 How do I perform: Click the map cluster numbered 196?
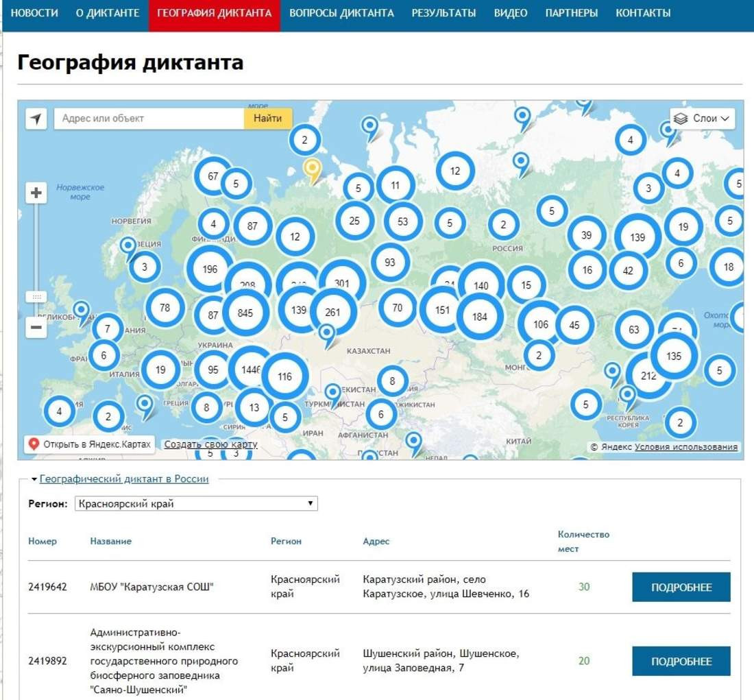210,269
